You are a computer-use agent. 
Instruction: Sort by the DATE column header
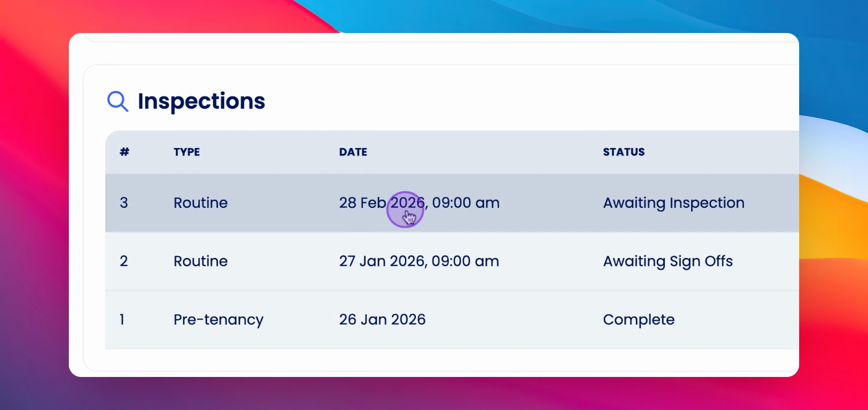(353, 152)
